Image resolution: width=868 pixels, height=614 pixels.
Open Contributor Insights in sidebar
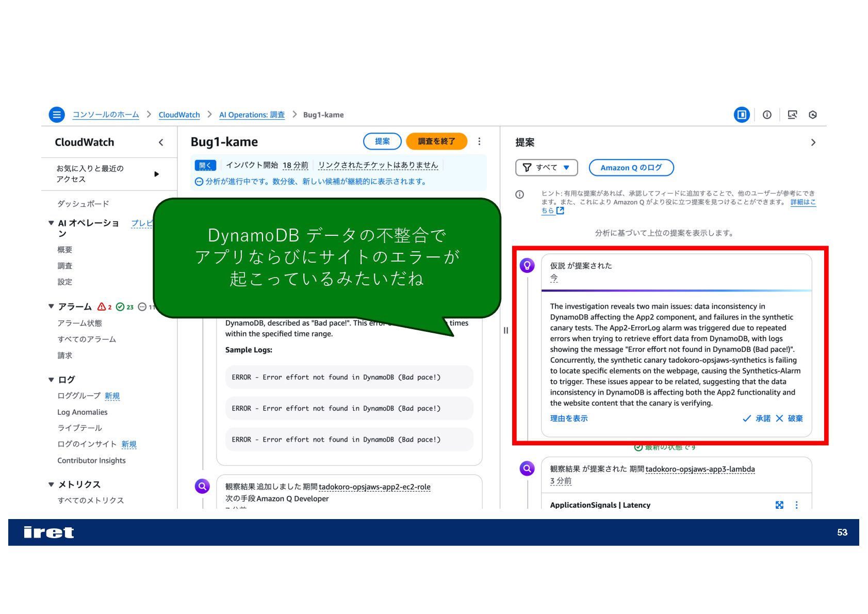91,460
